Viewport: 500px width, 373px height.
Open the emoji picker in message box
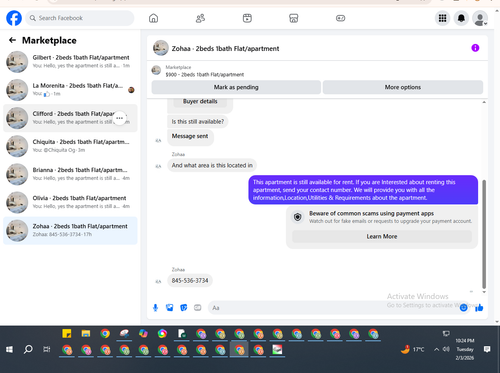463,308
